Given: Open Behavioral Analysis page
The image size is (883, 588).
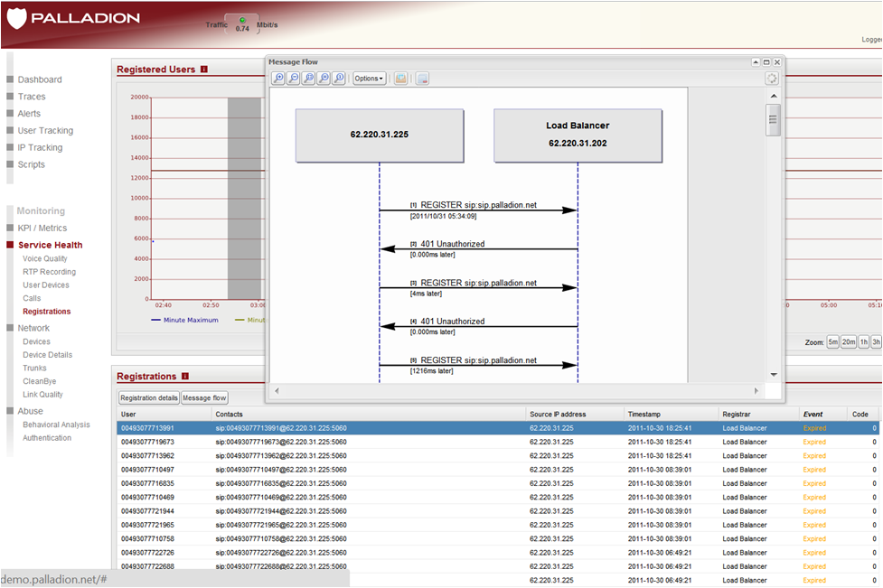Looking at the screenshot, I should pos(56,425).
